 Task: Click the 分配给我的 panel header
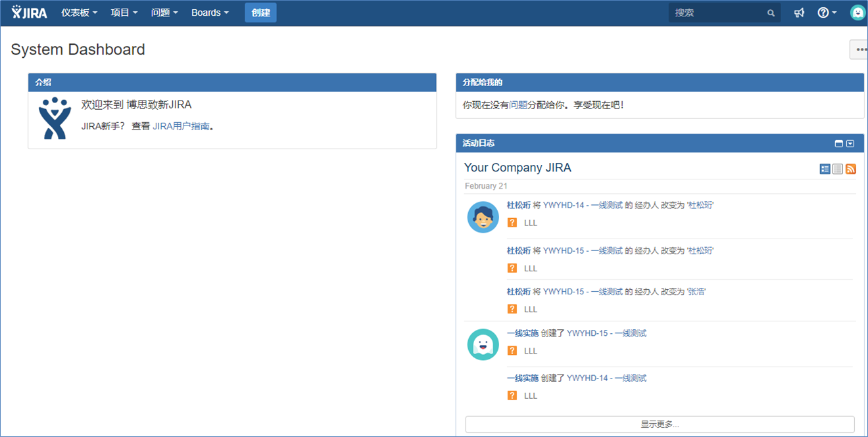click(x=660, y=82)
